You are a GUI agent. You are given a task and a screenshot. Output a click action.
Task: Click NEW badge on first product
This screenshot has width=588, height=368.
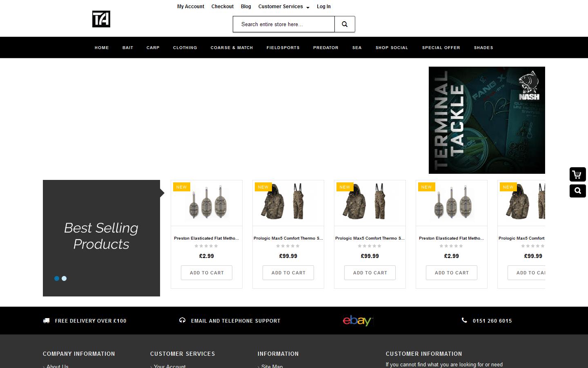(x=182, y=187)
